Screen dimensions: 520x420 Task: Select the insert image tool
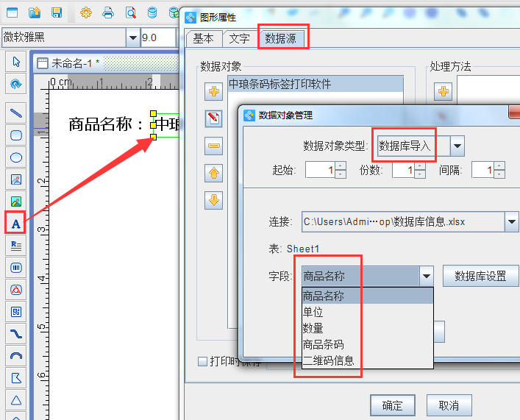point(16,179)
